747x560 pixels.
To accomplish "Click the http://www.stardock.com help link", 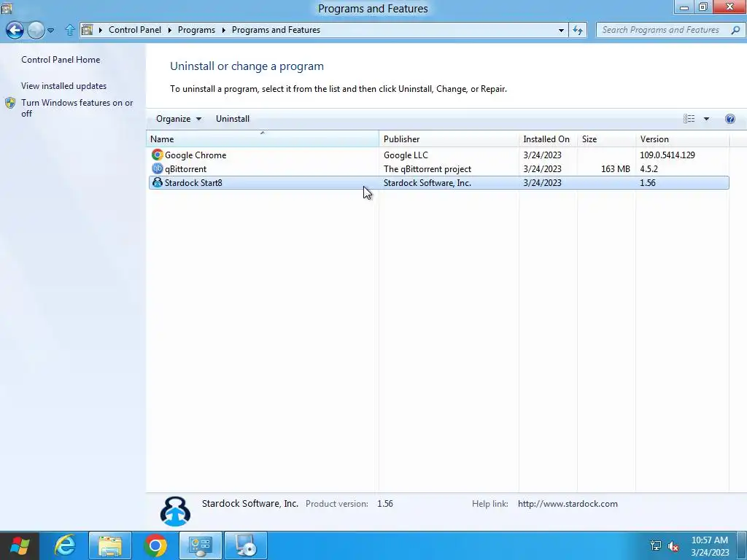I will [x=568, y=504].
